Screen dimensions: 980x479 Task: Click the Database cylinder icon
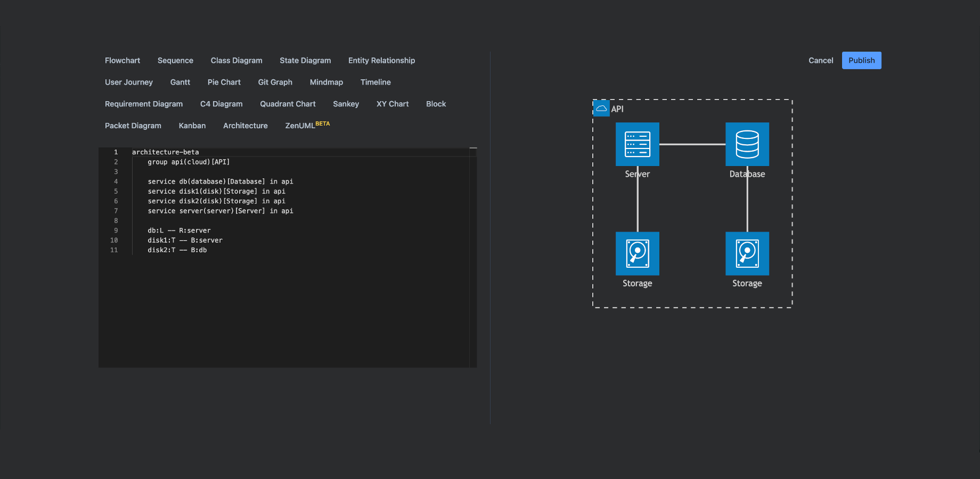[747, 144]
